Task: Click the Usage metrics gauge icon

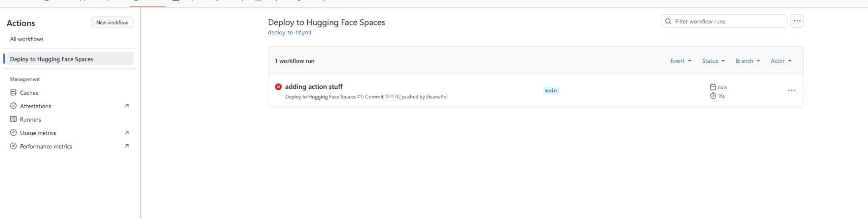Action: [14, 133]
